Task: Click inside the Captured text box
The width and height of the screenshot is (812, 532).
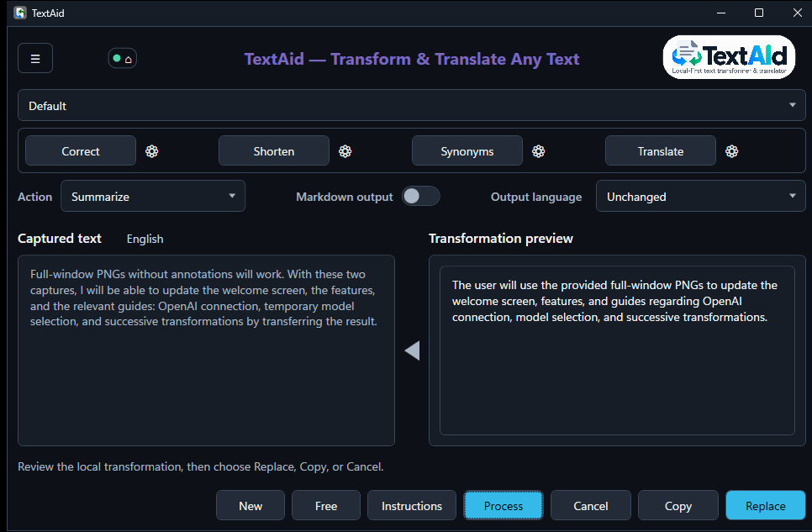Action: pyautogui.click(x=206, y=350)
